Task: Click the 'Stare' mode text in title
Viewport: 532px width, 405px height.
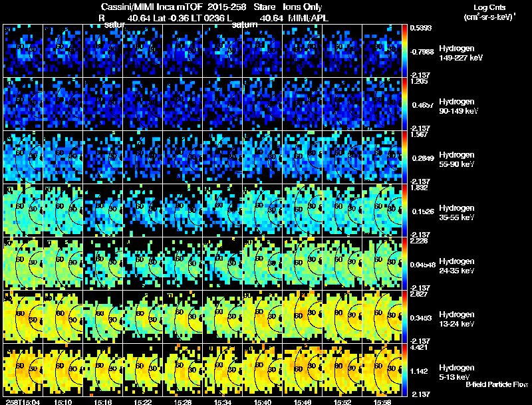Action: (264, 7)
